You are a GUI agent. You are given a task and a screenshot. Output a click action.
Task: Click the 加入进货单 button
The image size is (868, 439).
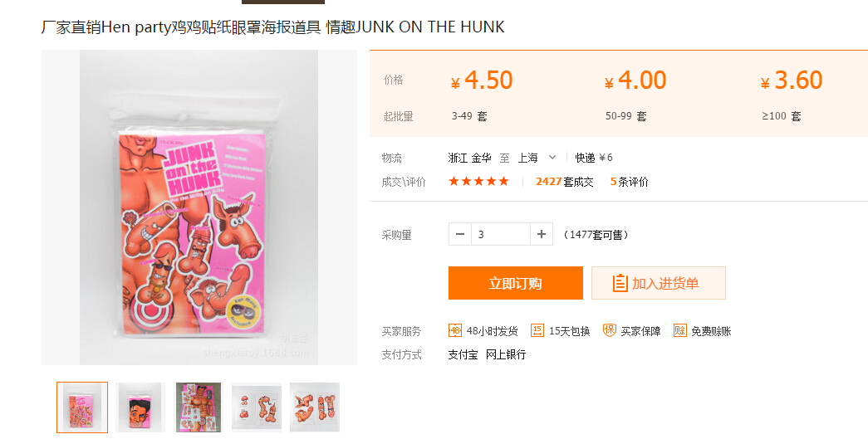point(658,283)
